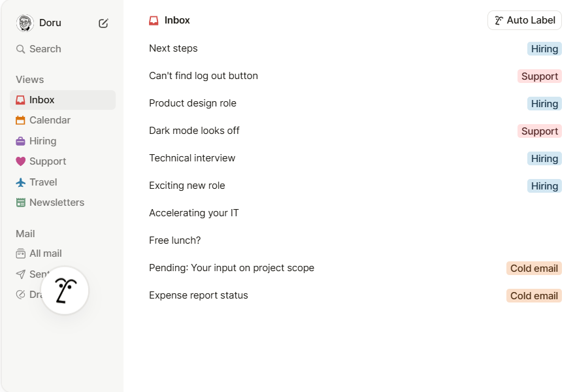Viewport: 575px width, 392px height.
Task: Click the floating circular logo button
Action: (64, 289)
